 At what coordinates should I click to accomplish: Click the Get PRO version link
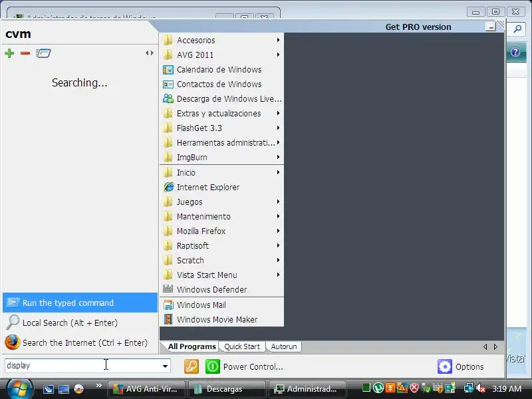418,27
